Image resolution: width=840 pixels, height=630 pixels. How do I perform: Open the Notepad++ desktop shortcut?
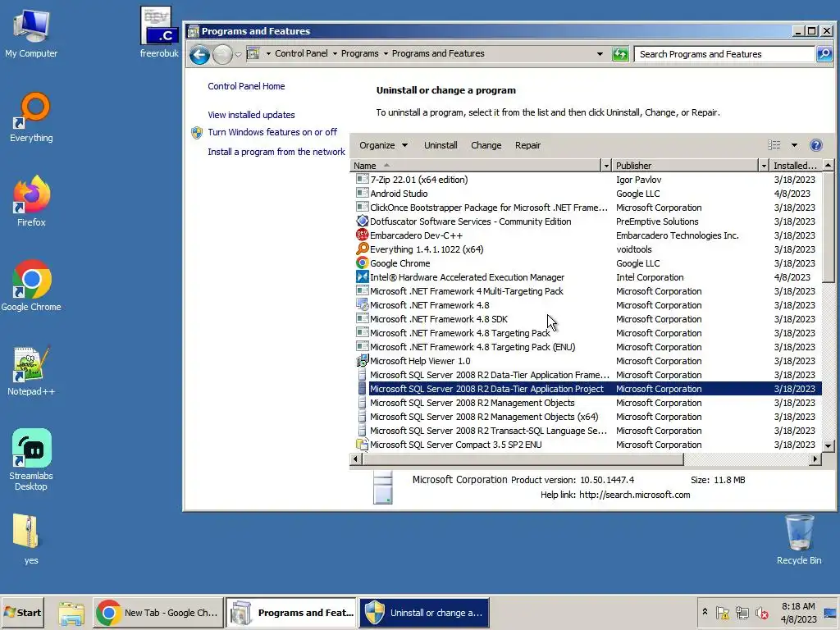(31, 371)
